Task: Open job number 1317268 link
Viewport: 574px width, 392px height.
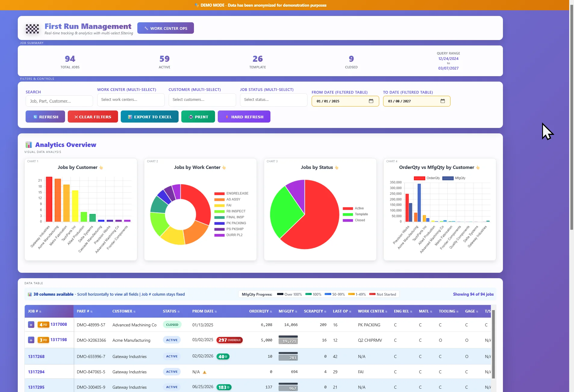Action: (x=36, y=356)
